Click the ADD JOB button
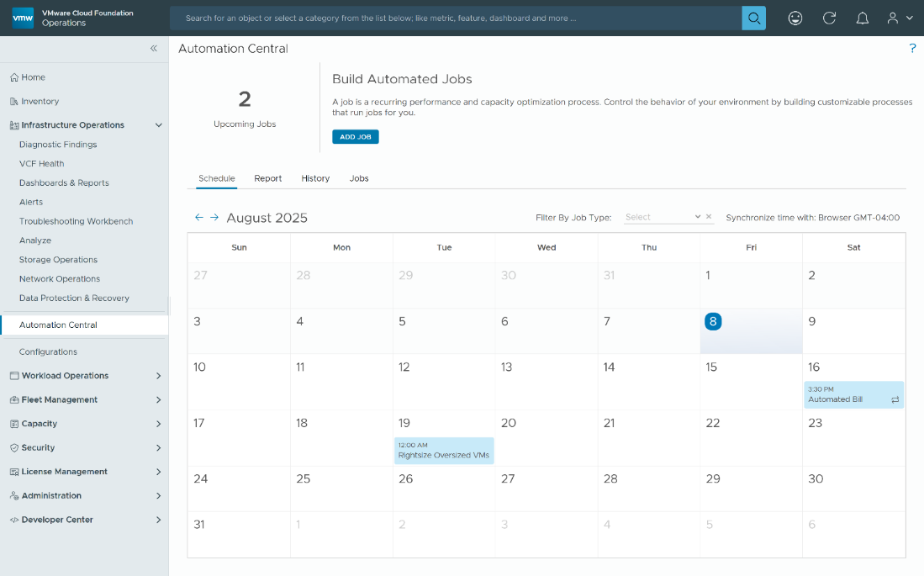The height and width of the screenshot is (576, 924). tap(356, 137)
